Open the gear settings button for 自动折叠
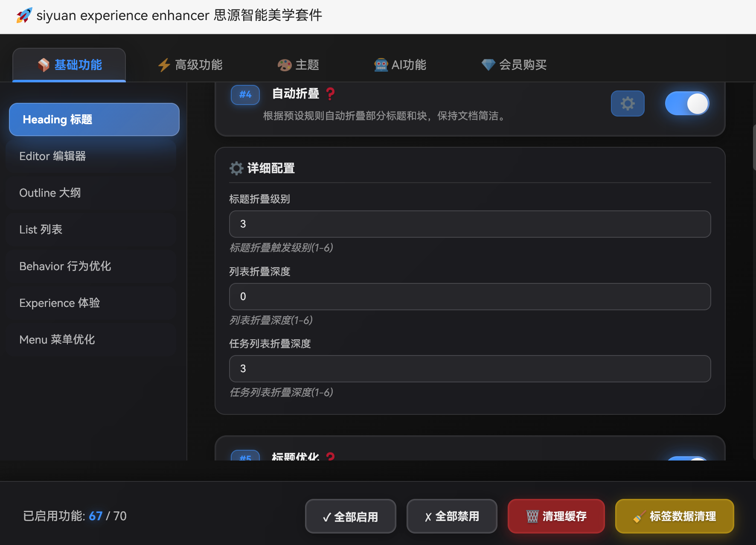 point(628,103)
